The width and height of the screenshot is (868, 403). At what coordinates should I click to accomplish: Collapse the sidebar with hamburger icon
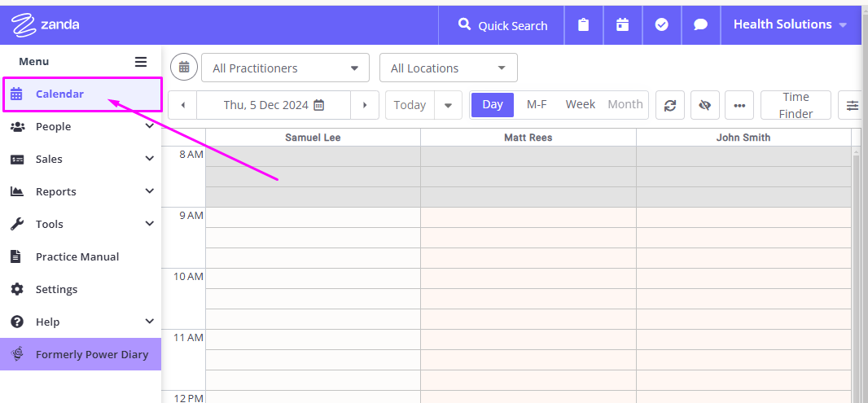pyautogui.click(x=141, y=61)
